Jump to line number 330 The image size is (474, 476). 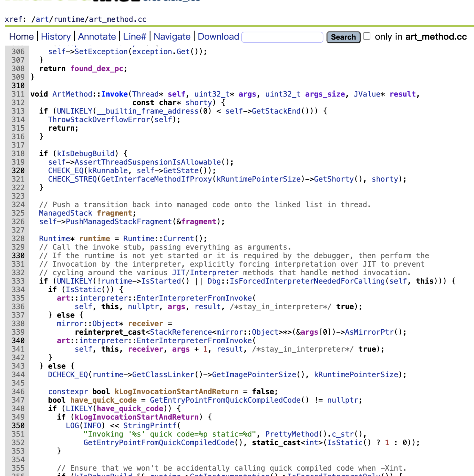(18, 256)
